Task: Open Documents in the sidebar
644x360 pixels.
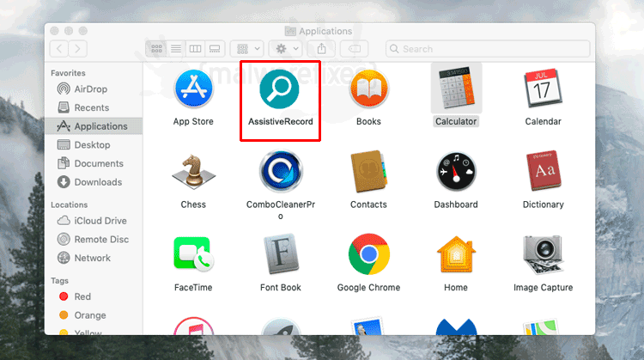Action: 94,163
